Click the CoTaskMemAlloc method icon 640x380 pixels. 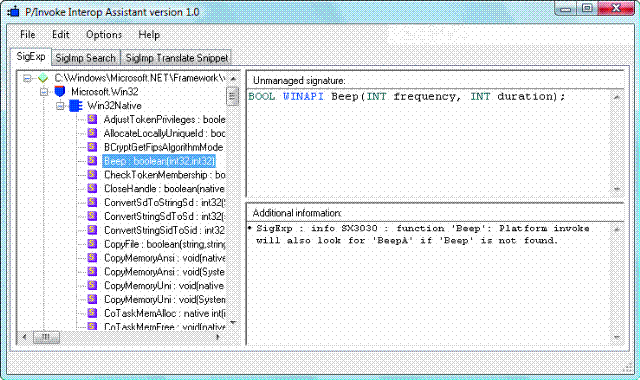click(92, 313)
